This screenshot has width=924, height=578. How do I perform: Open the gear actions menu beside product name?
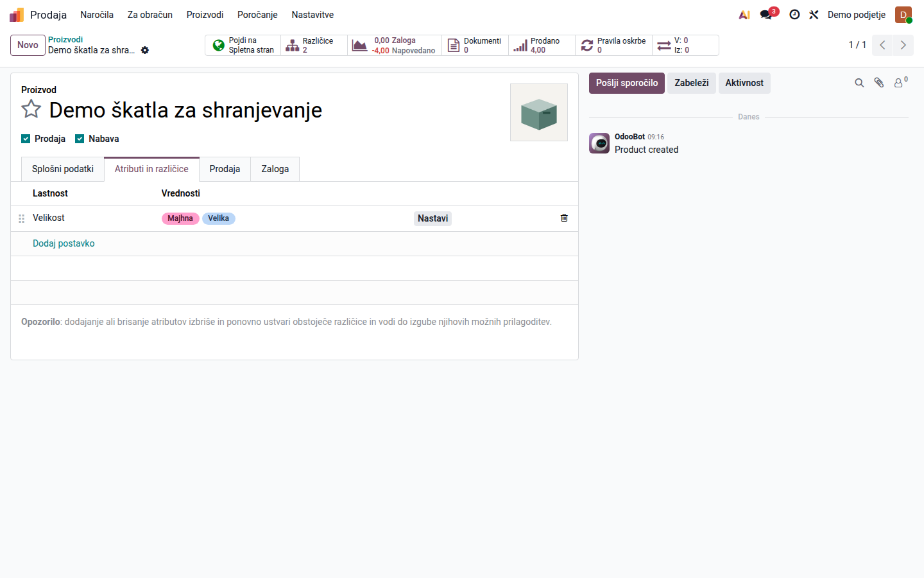point(145,50)
